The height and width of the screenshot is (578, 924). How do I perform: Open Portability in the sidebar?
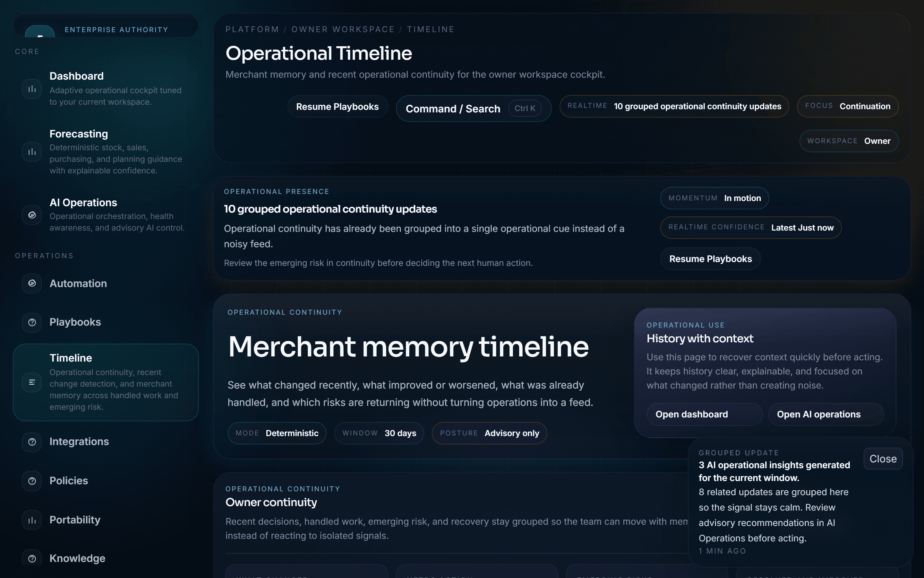coord(106,520)
